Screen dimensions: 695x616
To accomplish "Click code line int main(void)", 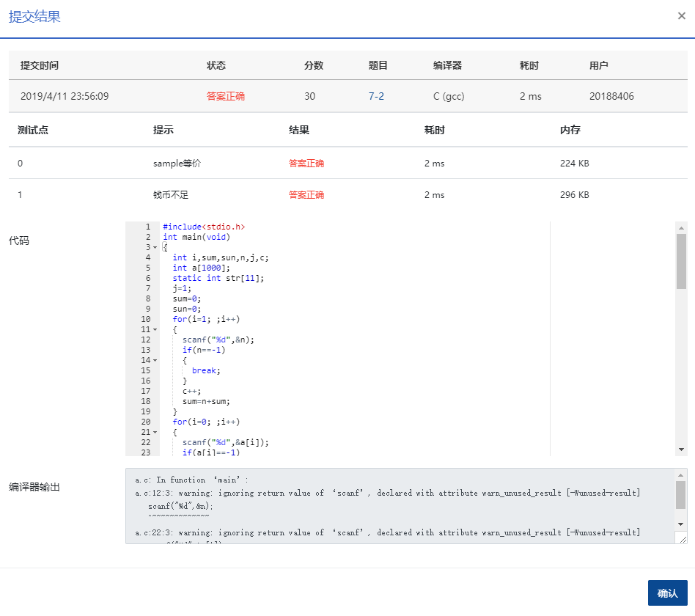I will click(196, 237).
